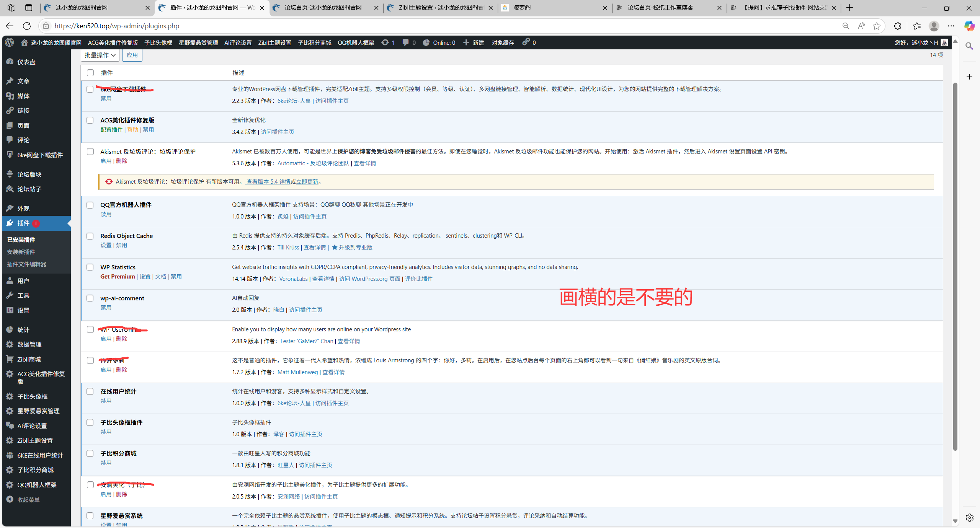Open browser settings and more menu
Screen dimensions: 980x528
[x=951, y=26]
